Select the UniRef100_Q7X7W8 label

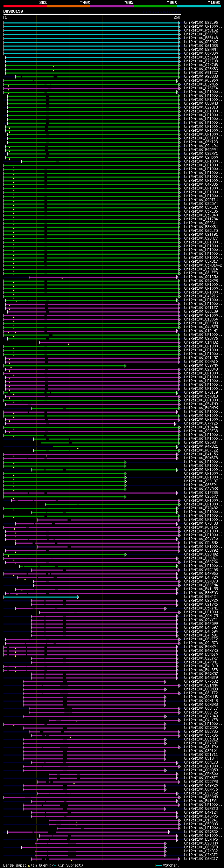(x=201, y=65)
